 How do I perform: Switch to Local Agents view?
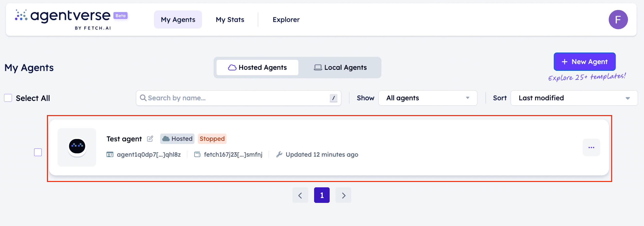point(340,68)
